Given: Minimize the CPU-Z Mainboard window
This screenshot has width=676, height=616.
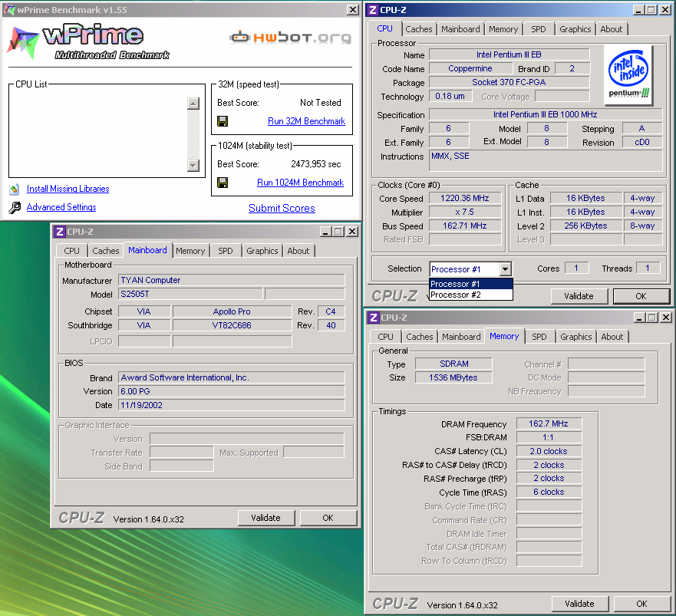Looking at the screenshot, I should click(325, 232).
